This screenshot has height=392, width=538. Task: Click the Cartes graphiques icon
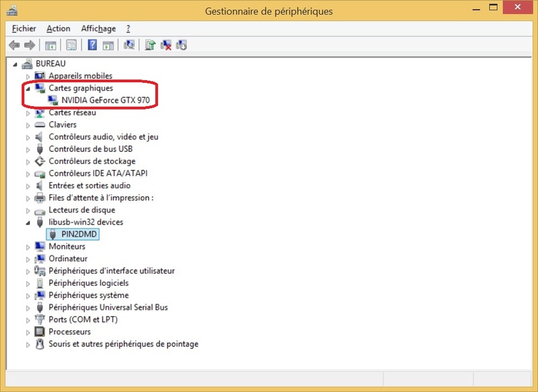(40, 88)
